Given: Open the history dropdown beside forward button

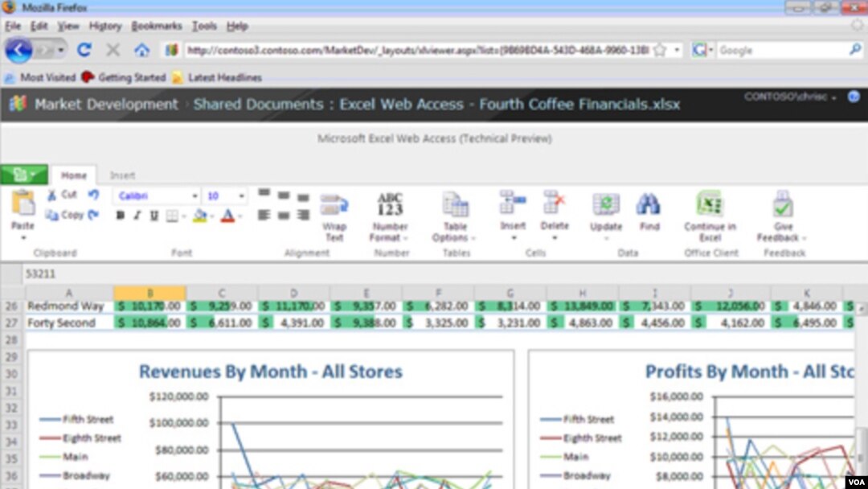Looking at the screenshot, I should [x=61, y=51].
